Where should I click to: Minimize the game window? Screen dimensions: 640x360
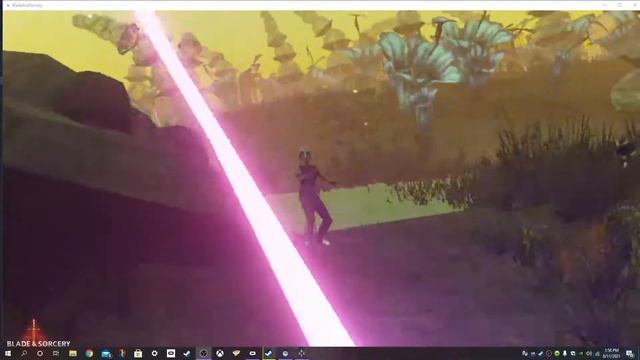tap(605, 5)
